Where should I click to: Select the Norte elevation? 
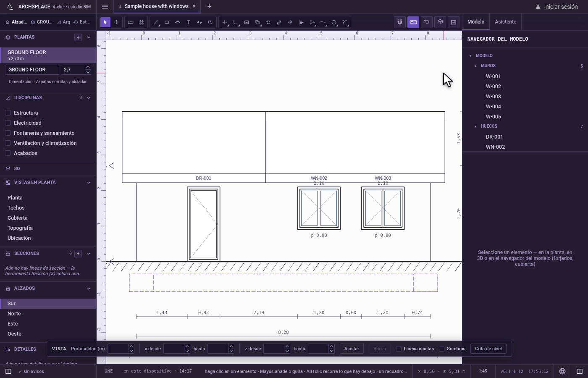pyautogui.click(x=48, y=314)
